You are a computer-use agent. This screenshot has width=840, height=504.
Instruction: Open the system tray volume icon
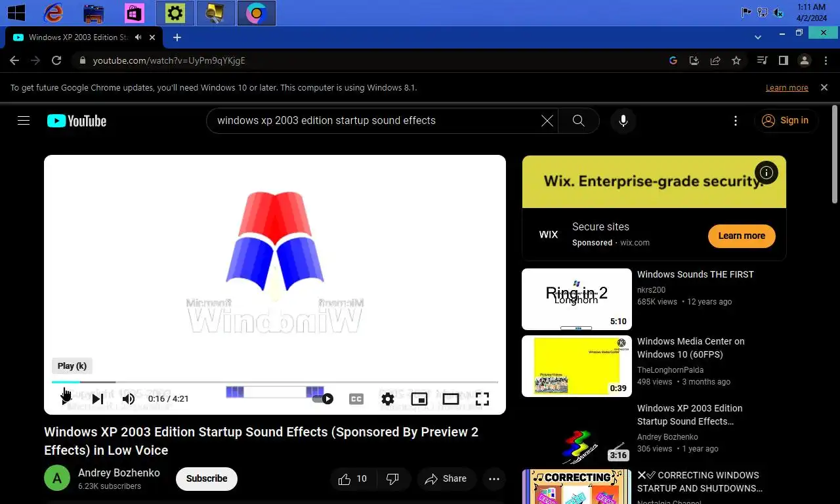pyautogui.click(x=779, y=12)
